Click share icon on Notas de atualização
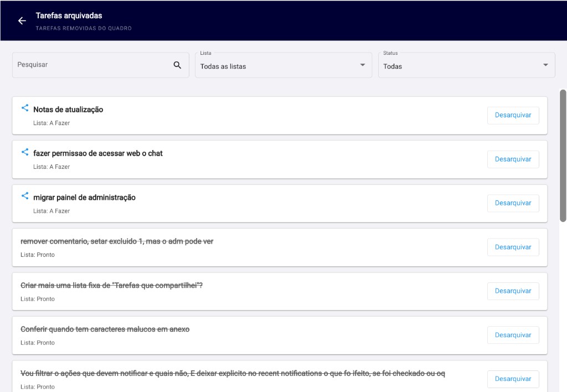The image size is (567, 392). [x=25, y=108]
